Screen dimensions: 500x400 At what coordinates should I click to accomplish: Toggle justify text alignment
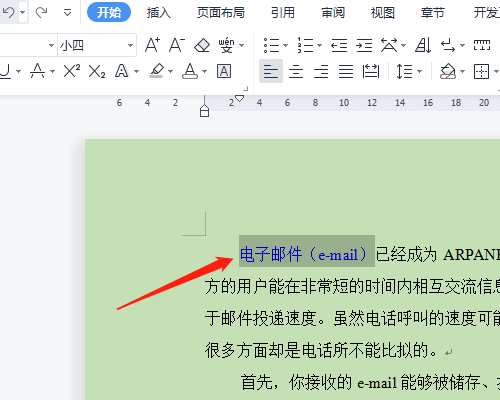346,71
